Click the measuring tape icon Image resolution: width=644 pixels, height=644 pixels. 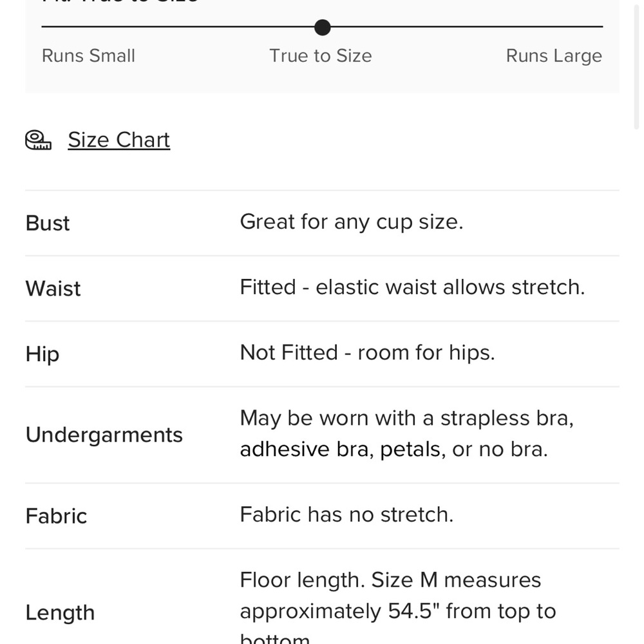[x=38, y=140]
